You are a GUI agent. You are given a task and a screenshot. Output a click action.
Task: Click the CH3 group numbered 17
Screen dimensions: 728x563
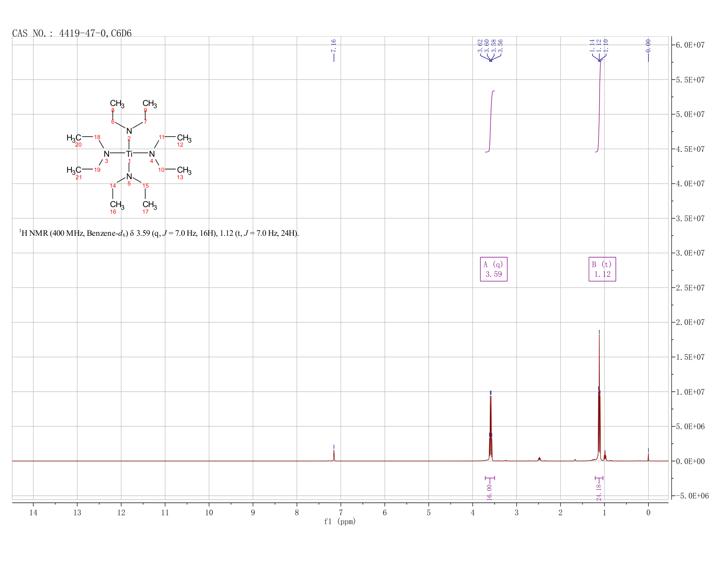(150, 205)
